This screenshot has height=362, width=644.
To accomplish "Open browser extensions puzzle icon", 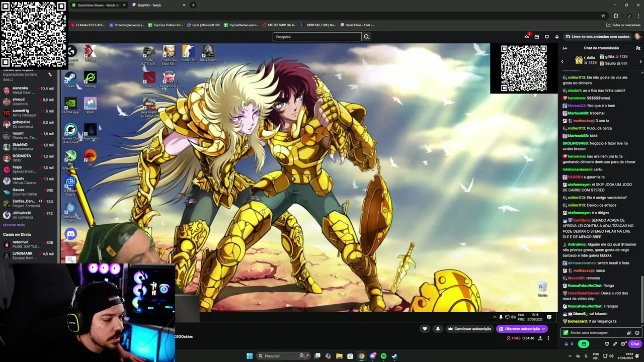I will click(x=616, y=16).
